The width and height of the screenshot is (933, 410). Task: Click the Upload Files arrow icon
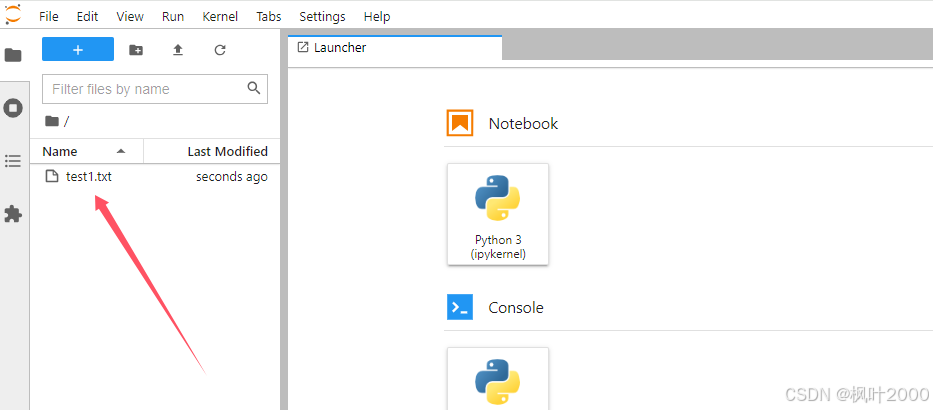click(x=178, y=50)
